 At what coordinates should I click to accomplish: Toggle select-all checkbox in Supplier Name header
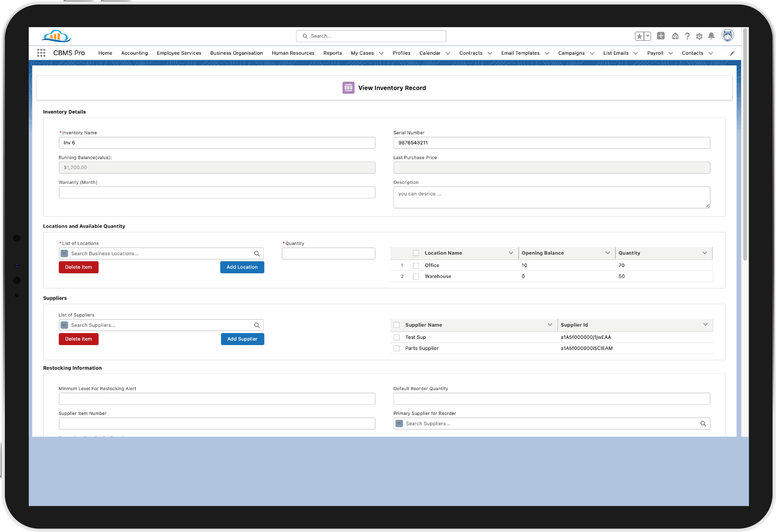396,325
